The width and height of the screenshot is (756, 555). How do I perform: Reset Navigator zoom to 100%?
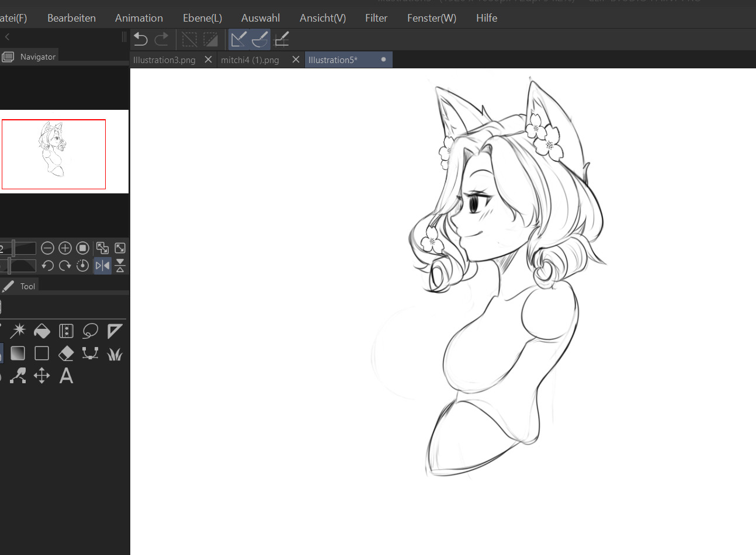coord(82,248)
